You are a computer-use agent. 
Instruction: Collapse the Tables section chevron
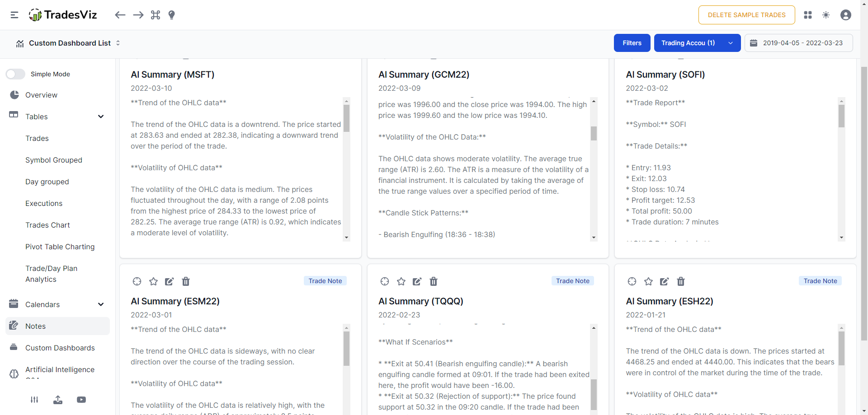click(x=101, y=117)
